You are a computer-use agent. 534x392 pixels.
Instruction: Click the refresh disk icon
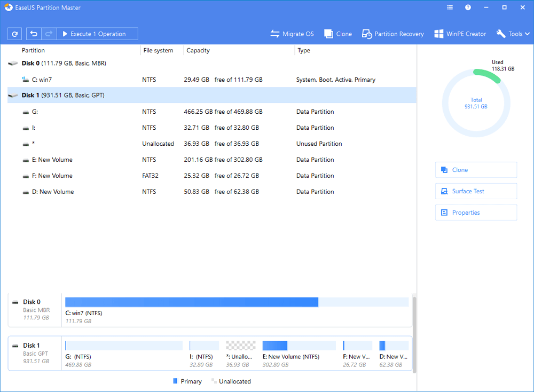point(14,34)
